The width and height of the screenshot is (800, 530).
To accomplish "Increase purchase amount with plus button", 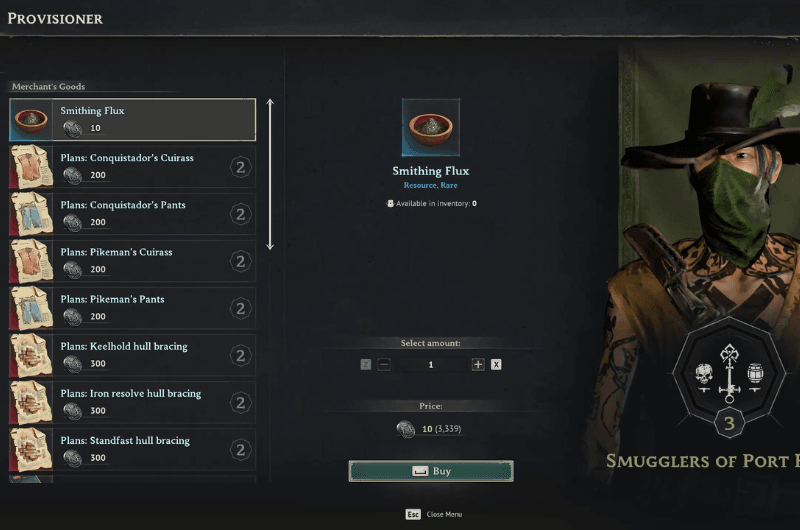I will (x=478, y=364).
